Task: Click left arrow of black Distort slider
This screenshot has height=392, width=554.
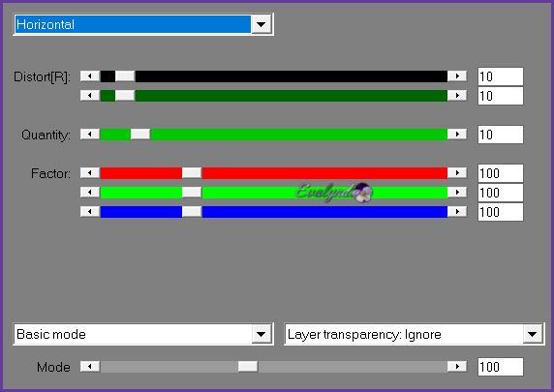Action: [90, 75]
